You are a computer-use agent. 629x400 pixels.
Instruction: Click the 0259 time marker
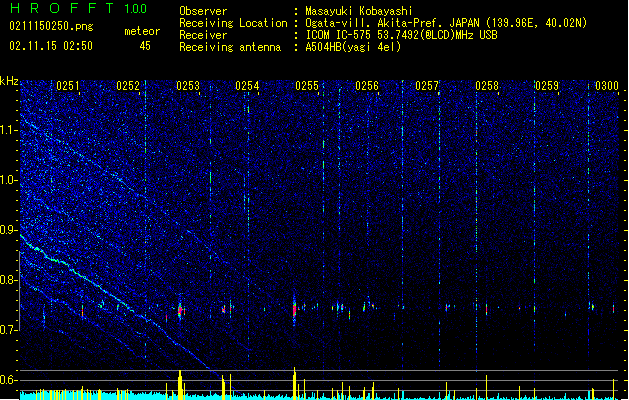pos(547,86)
